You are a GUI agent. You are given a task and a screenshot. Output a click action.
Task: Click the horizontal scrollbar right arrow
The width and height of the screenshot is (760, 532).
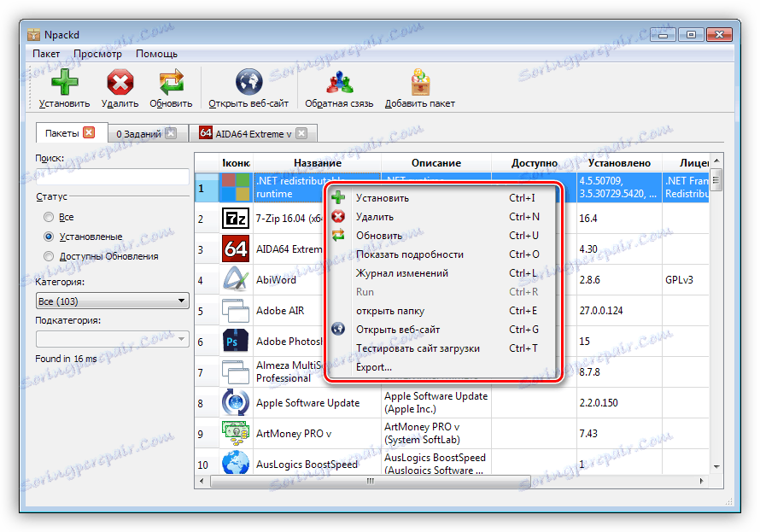point(701,481)
